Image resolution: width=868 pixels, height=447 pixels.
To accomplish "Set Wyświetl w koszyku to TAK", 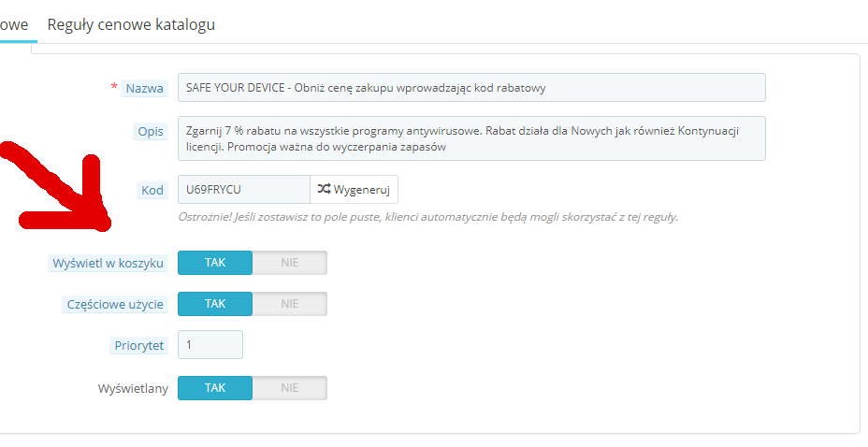I will click(x=215, y=263).
